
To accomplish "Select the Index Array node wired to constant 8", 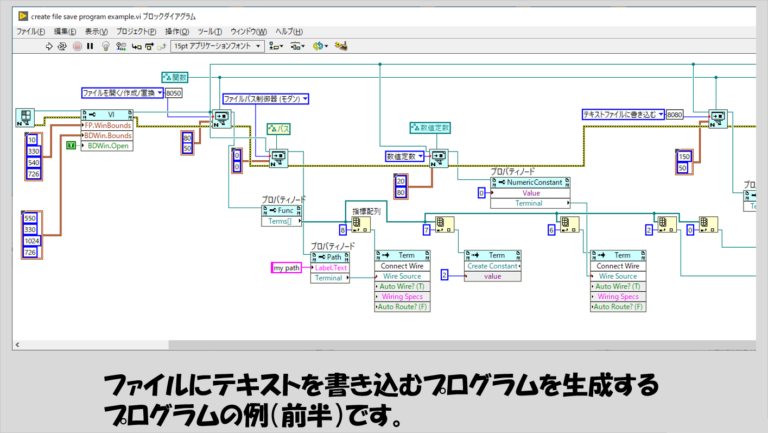I will tap(361, 225).
